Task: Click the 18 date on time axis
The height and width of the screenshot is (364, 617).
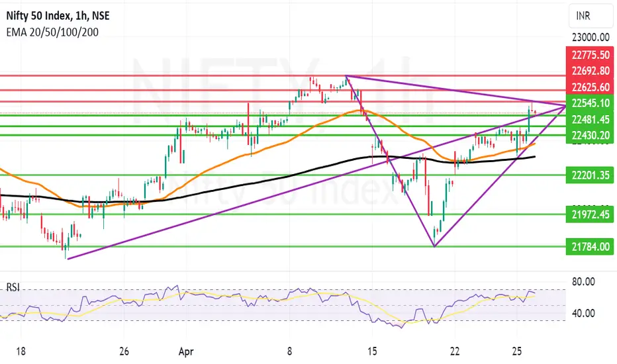Action: pyautogui.click(x=21, y=351)
